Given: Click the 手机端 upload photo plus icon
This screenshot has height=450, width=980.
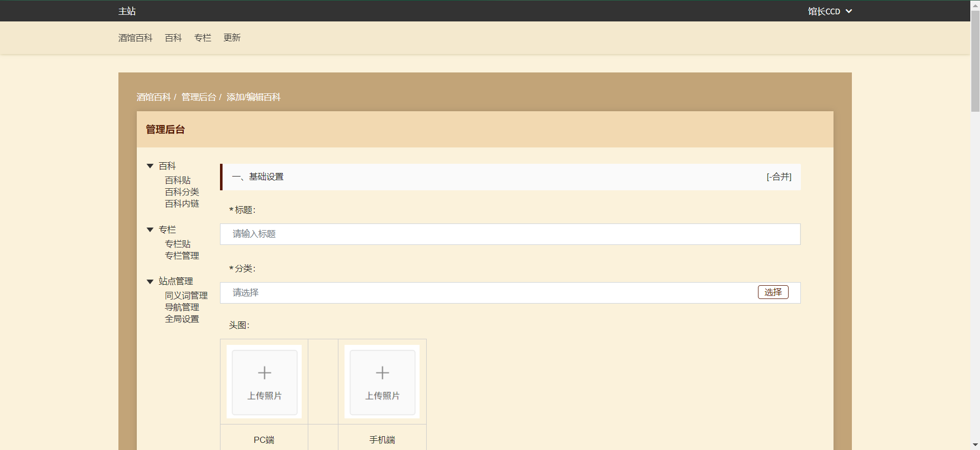Looking at the screenshot, I should tap(382, 373).
